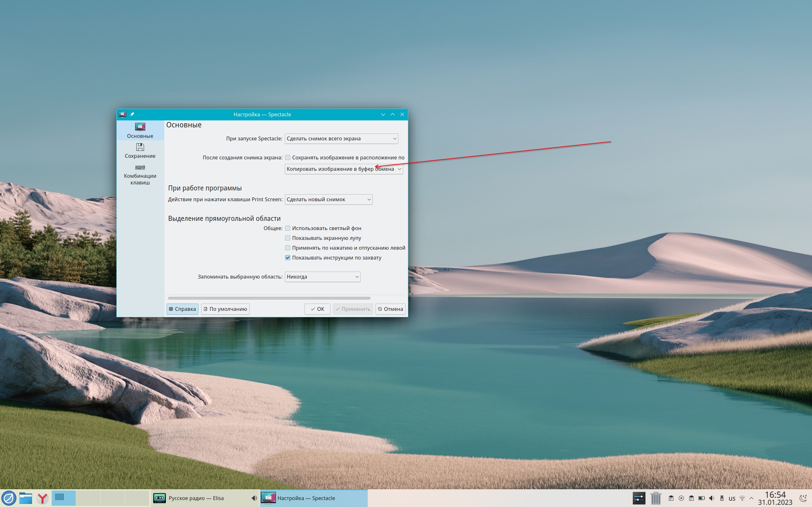Open the Сохранение settings page

pyautogui.click(x=140, y=151)
